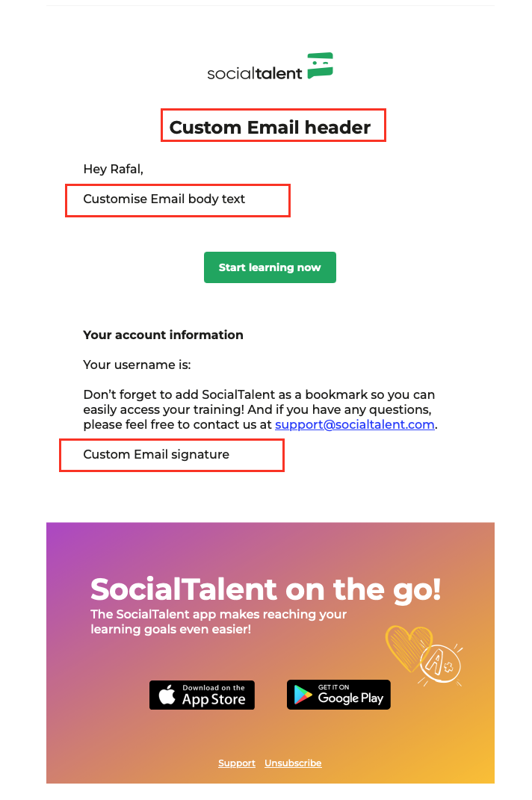532x800 pixels.
Task: Click the Start learning now button
Action: click(x=270, y=267)
